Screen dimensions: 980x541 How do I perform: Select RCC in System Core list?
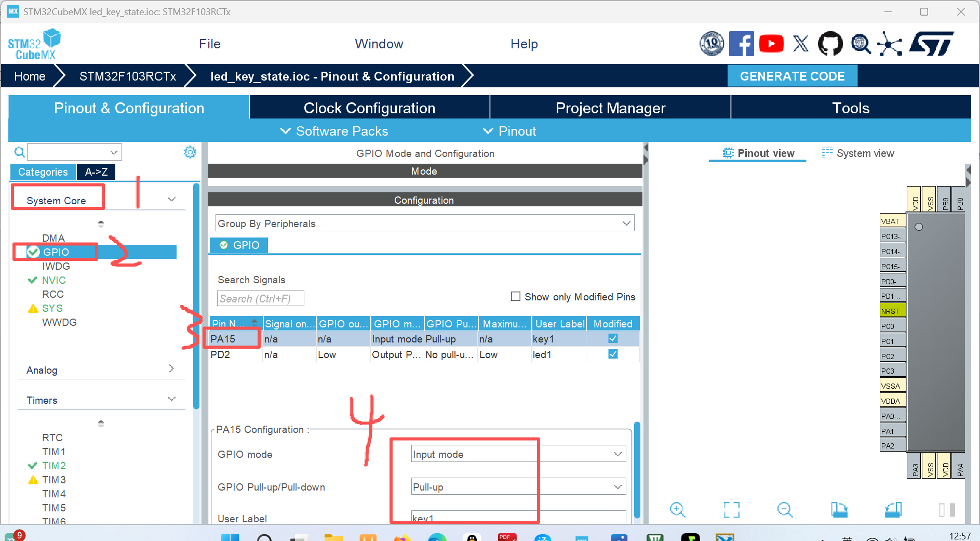(x=53, y=294)
